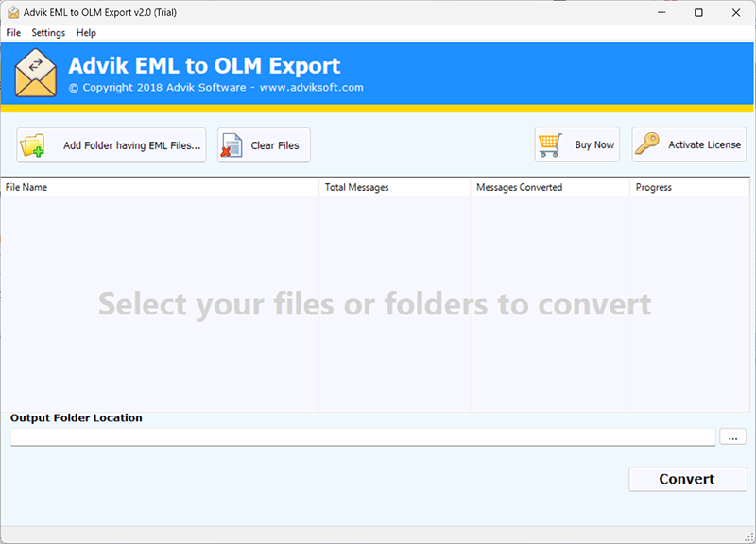Focus the Output Folder Location field
The width and height of the screenshot is (756, 544).
[x=363, y=437]
